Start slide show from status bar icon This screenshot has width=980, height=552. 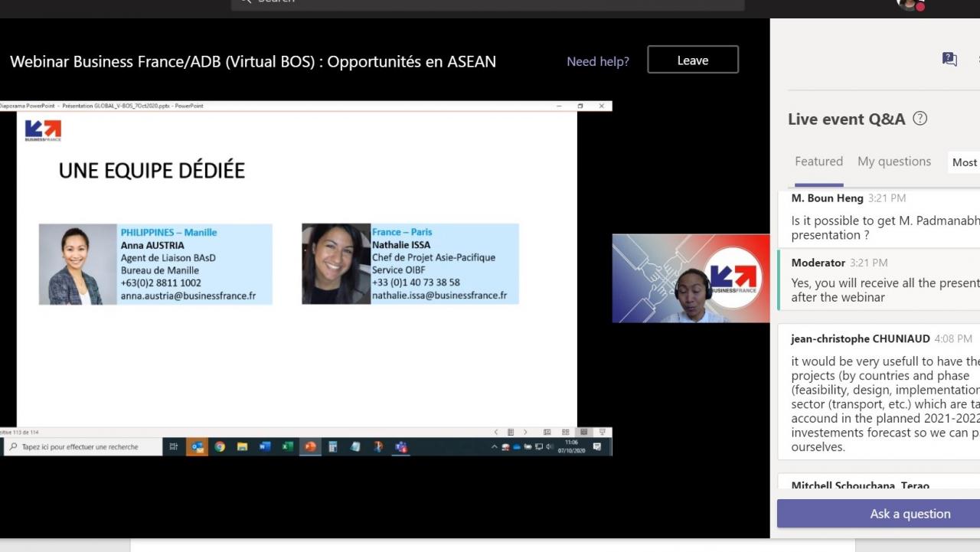click(x=602, y=433)
